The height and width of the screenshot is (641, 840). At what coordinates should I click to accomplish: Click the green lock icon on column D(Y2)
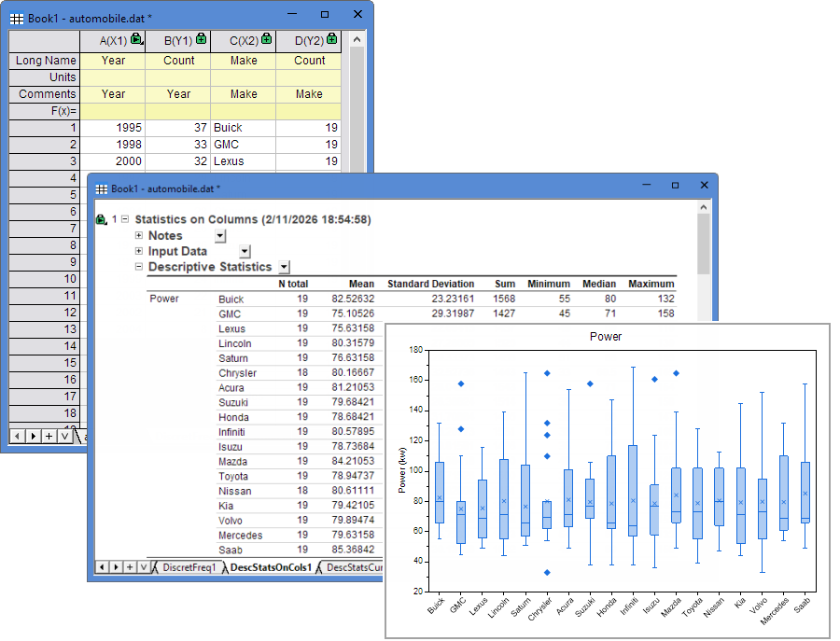point(331,38)
